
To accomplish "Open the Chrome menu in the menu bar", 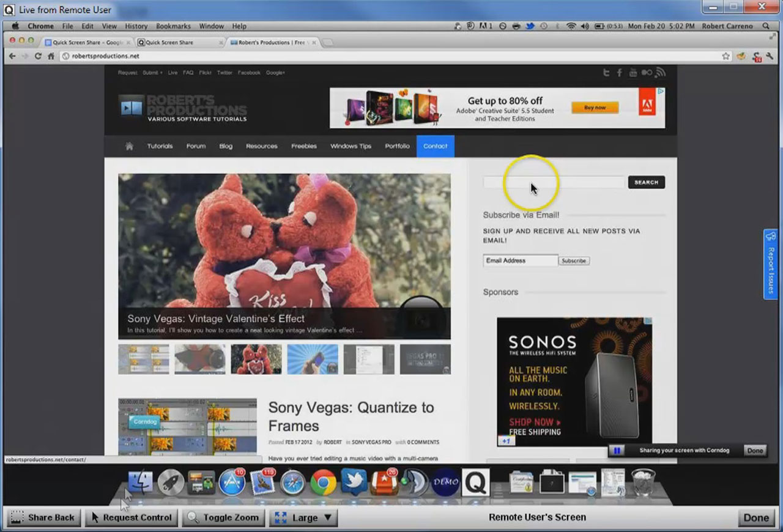I will [40, 26].
